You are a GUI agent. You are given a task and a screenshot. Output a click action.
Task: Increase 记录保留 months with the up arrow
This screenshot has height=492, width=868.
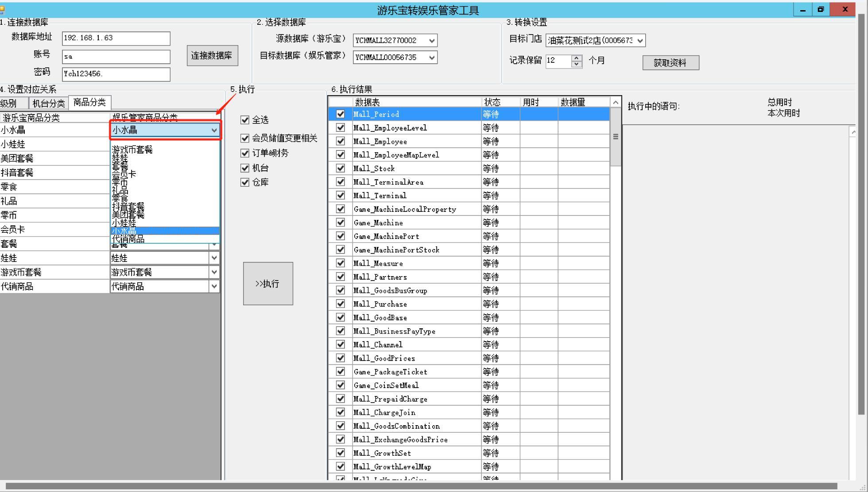[x=577, y=58]
